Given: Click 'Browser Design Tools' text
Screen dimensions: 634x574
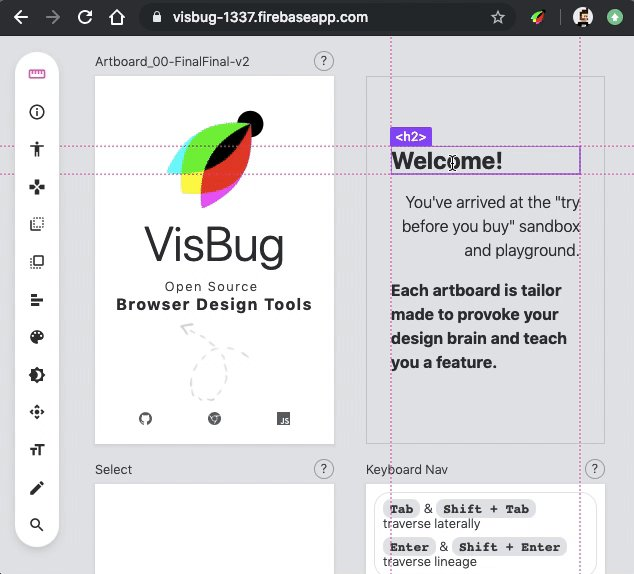Looking at the screenshot, I should (x=214, y=304).
